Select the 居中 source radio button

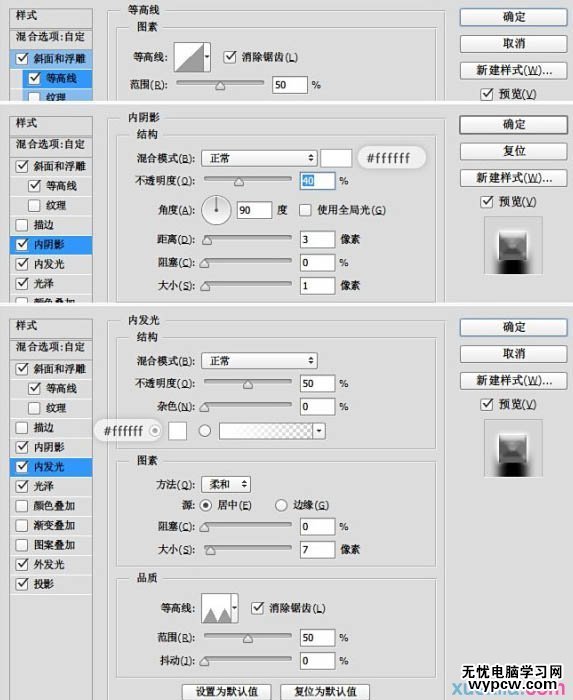point(205,505)
